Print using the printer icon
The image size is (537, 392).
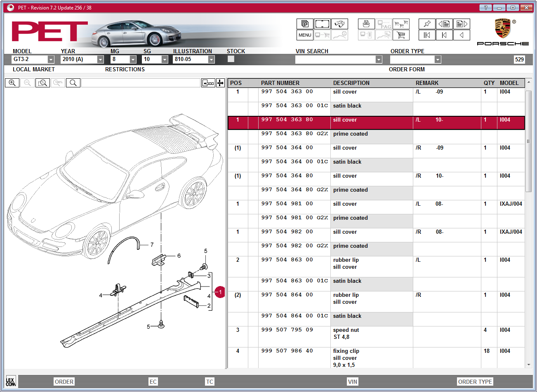pyautogui.click(x=366, y=24)
